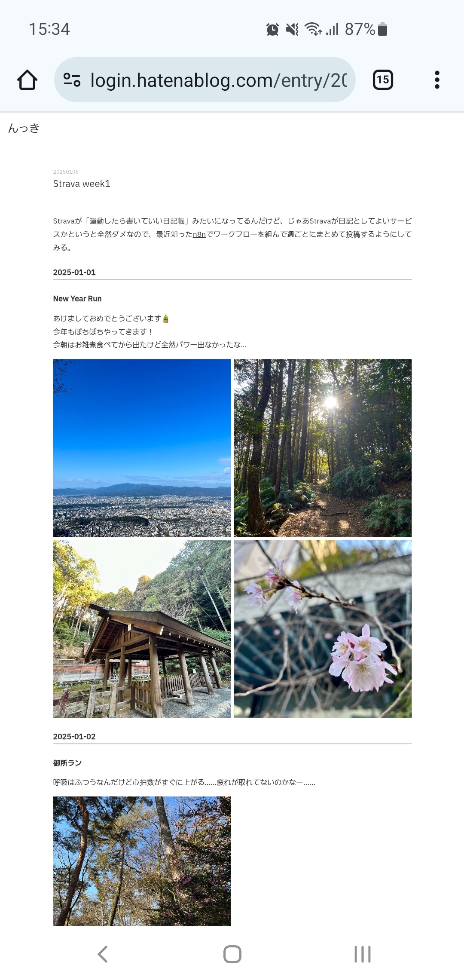This screenshot has width=464, height=980.
Task: Tap the muted sound status icon
Action: point(292,29)
